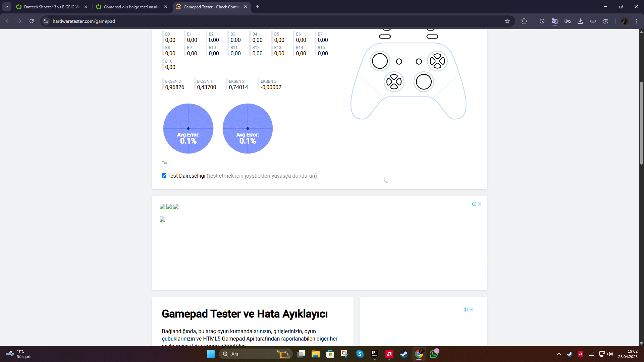This screenshot has height=362, width=644.
Task: Open the Downloads icon in toolbar
Action: [x=580, y=21]
